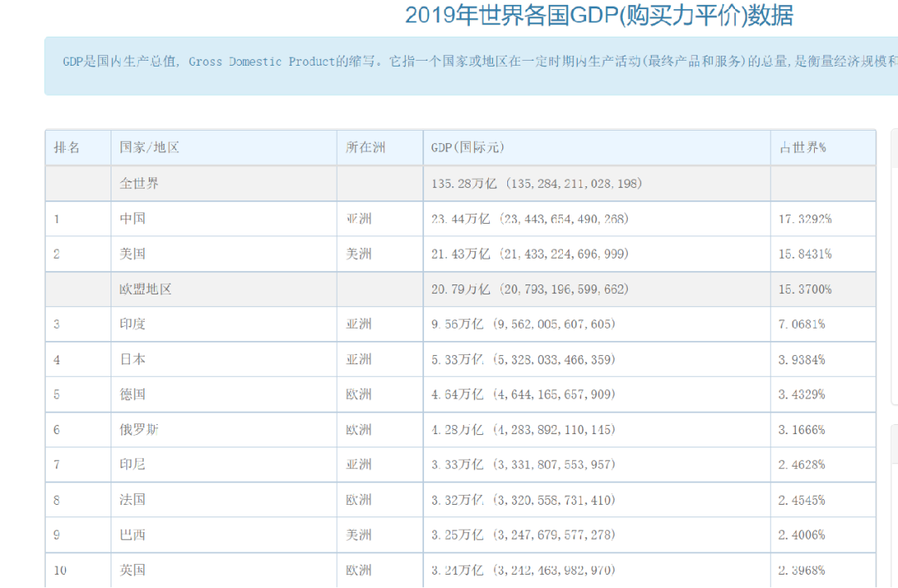Viewport: 898px width, 588px height.
Task: Click the 占世界% column header
Action: 802,148
